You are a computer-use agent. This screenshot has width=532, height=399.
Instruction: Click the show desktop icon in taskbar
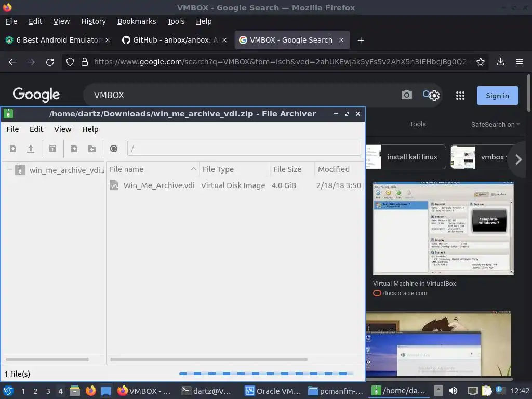point(106,391)
